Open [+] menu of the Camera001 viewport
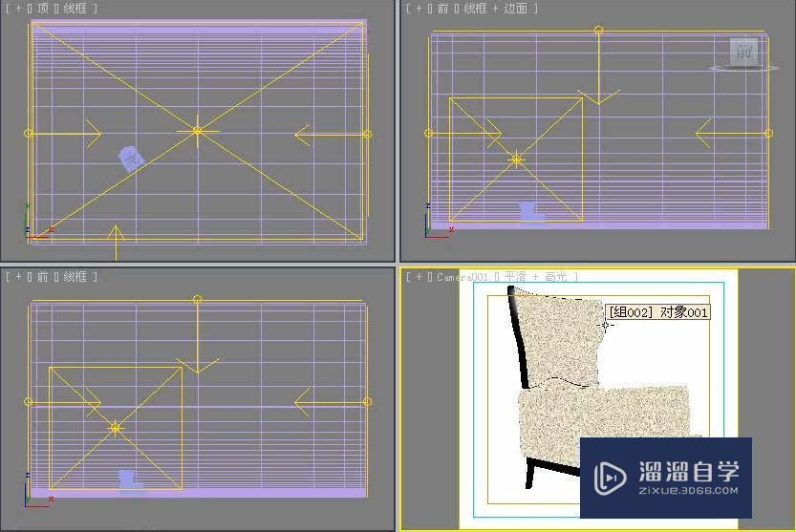Image resolution: width=796 pixels, height=532 pixels. pyautogui.click(x=419, y=277)
